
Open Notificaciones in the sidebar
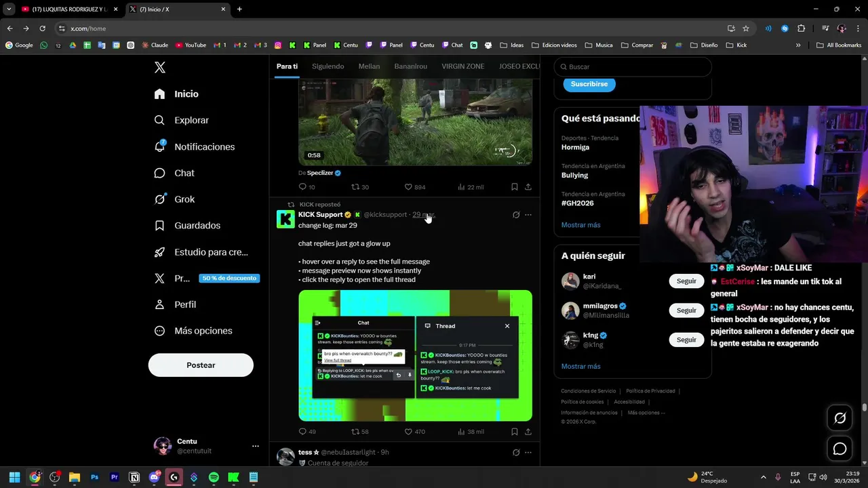pyautogui.click(x=195, y=146)
